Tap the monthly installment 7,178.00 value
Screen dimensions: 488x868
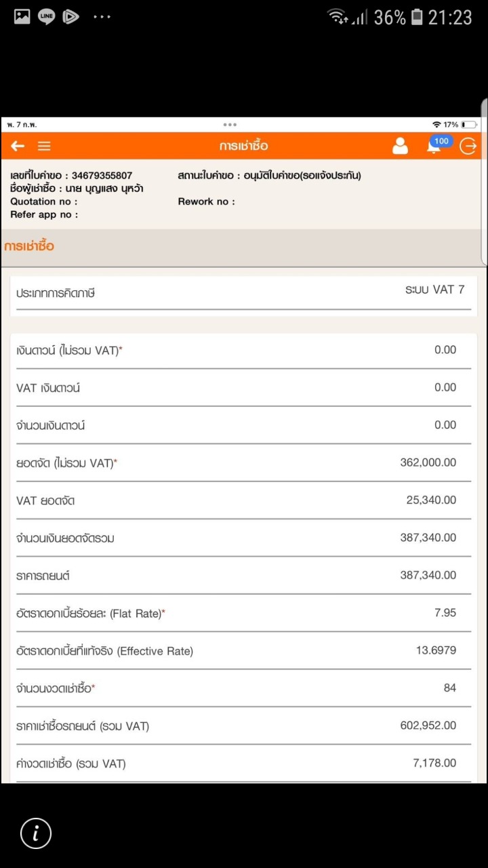[434, 763]
